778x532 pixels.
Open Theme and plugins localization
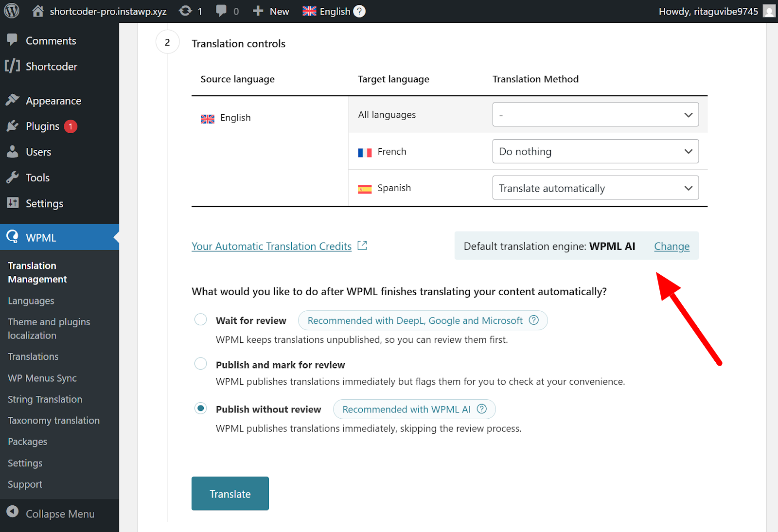click(x=49, y=329)
